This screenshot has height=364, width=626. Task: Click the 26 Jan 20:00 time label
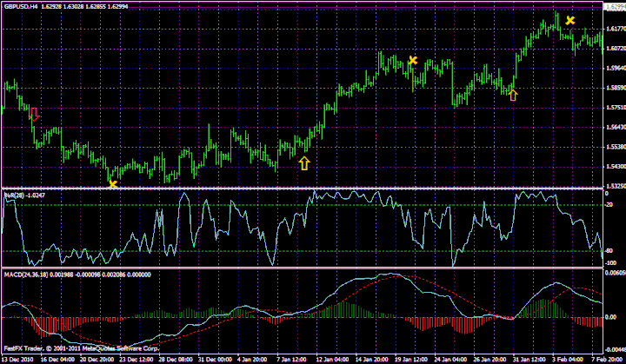point(490,360)
